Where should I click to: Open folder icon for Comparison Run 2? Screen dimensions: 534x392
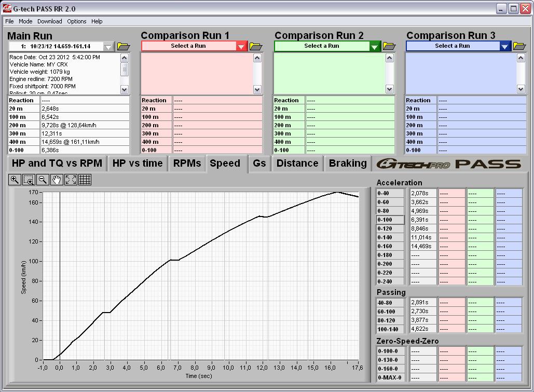(x=389, y=46)
